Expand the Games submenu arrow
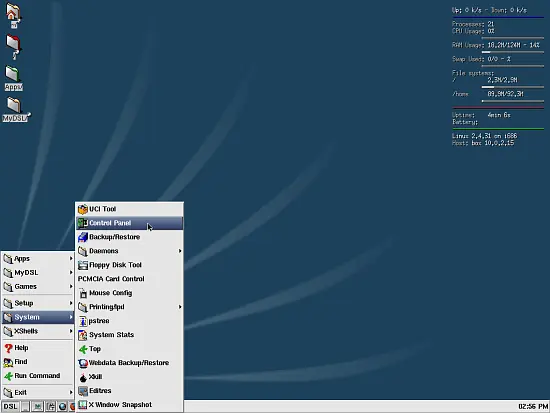The image size is (550, 413). [x=71, y=287]
